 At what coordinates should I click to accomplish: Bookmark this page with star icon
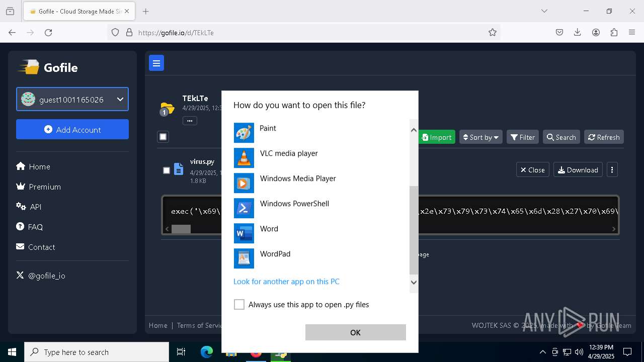(x=493, y=32)
